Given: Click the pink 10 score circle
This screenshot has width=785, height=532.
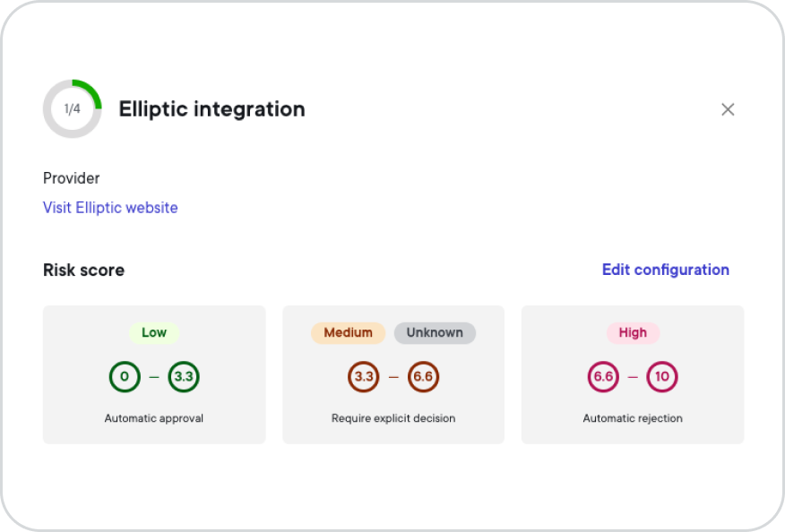Looking at the screenshot, I should click(662, 376).
